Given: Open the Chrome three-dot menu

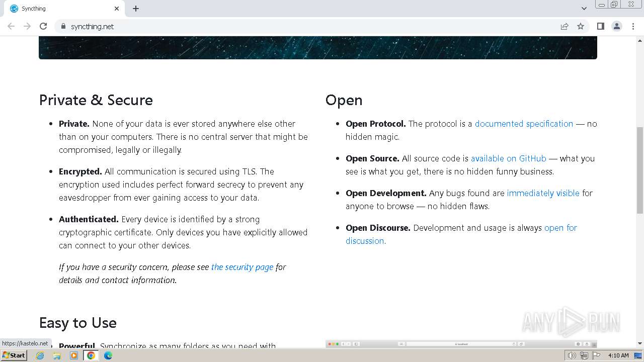Looking at the screenshot, I should click(632, 26).
